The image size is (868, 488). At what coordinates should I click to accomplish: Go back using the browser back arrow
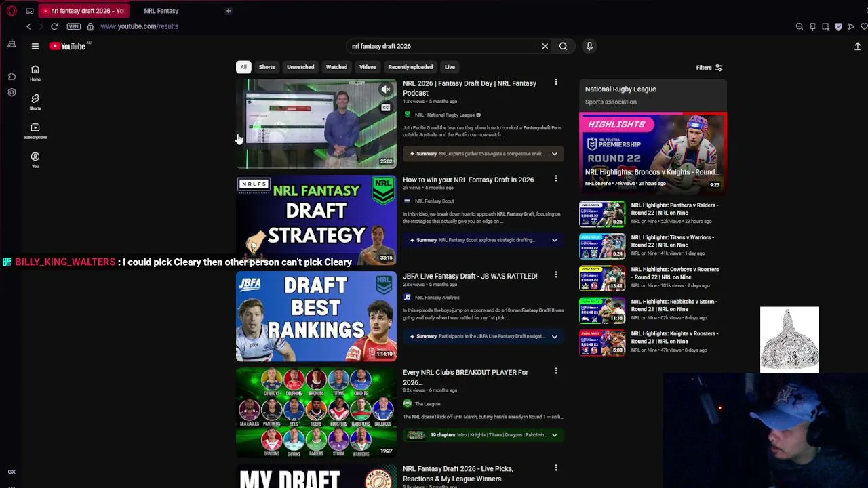28,26
